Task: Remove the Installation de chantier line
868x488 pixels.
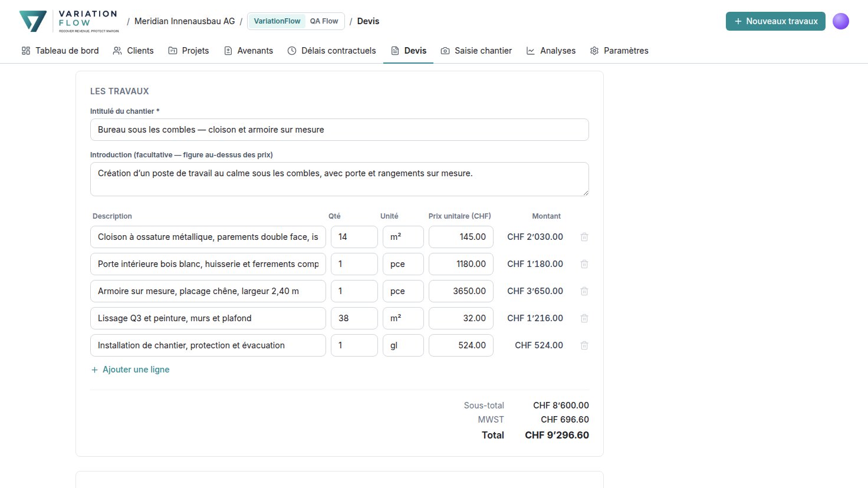Action: coord(584,345)
